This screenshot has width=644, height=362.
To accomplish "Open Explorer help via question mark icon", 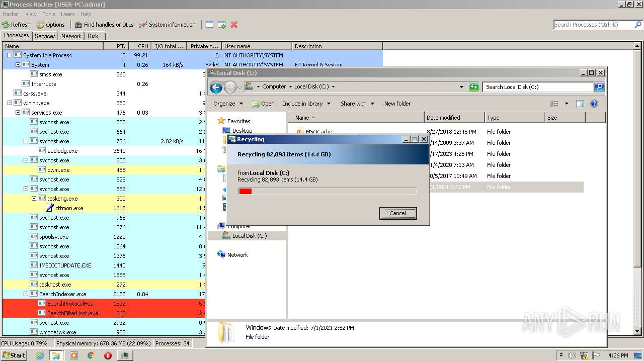I will pyautogui.click(x=594, y=104).
